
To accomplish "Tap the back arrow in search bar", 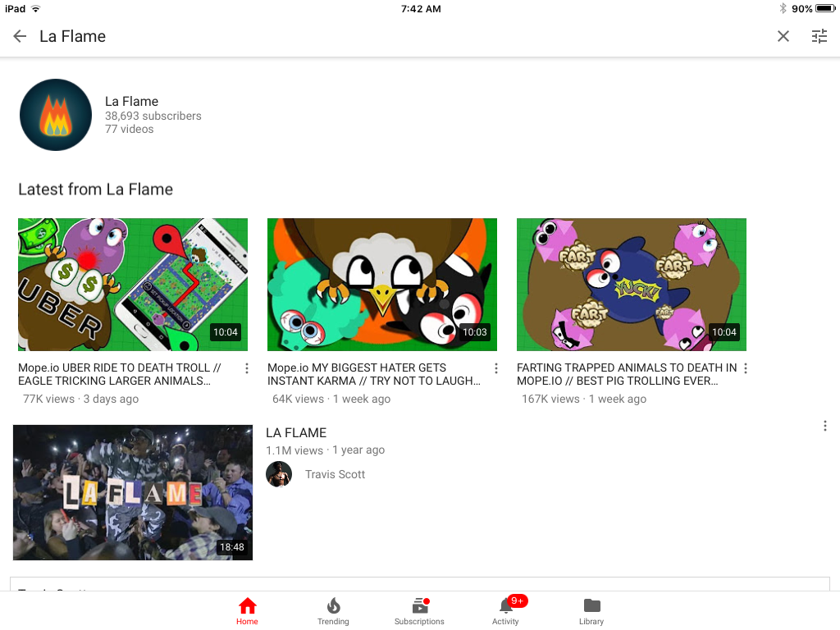I will coord(20,36).
